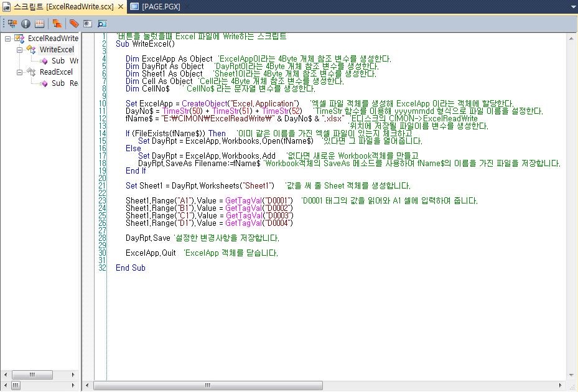The width and height of the screenshot is (578, 392).
Task: Select the Sub Re entry under ReadExcel
Action: pyautogui.click(x=65, y=83)
